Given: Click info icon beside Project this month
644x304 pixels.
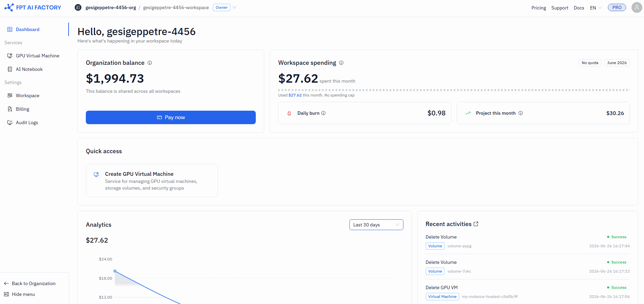Looking at the screenshot, I should [x=521, y=113].
